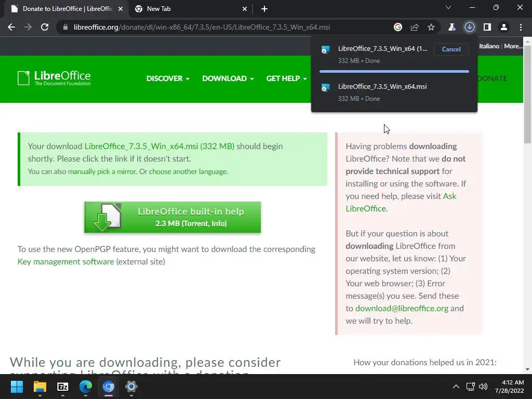This screenshot has height=399, width=532.
Task: Bookmark this page with the star icon
Action: (431, 27)
